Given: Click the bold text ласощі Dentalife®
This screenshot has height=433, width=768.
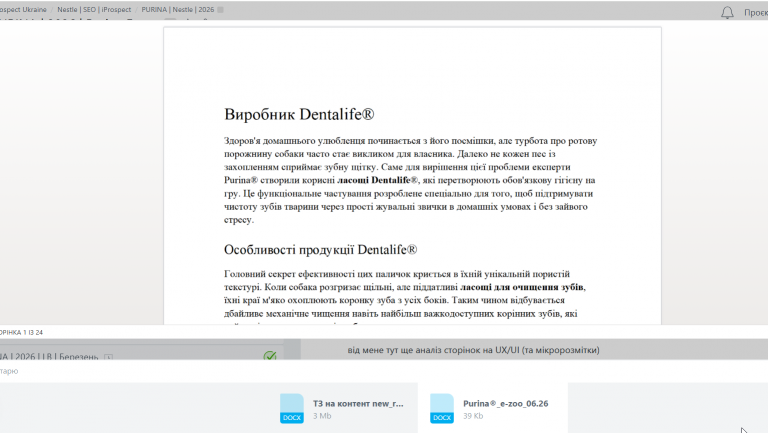Looking at the screenshot, I should pos(378,180).
